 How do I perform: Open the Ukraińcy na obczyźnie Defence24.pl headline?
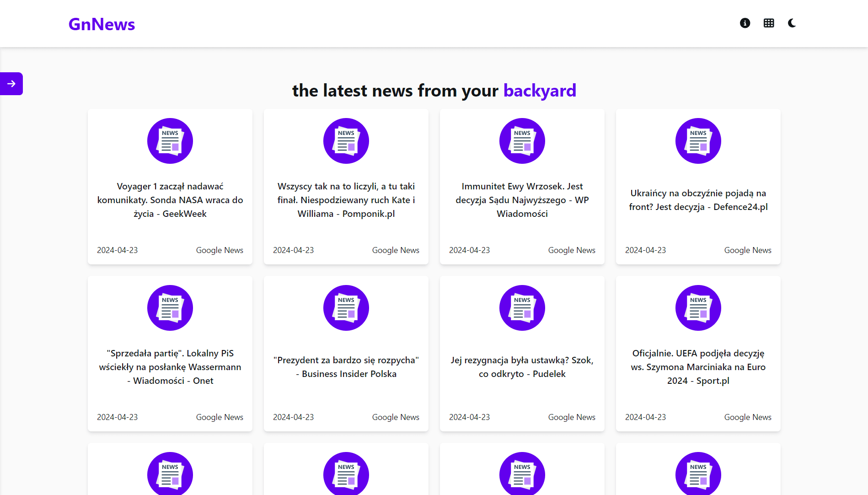point(698,200)
